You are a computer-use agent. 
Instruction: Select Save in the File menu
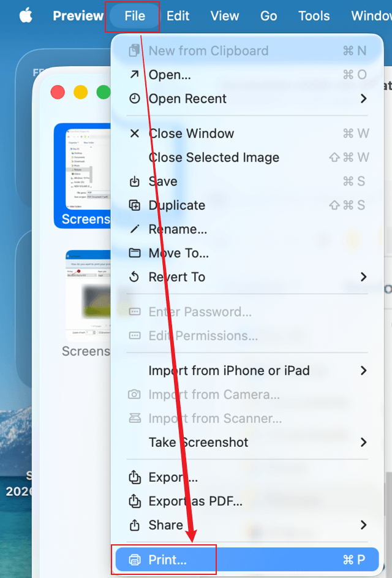click(247, 181)
